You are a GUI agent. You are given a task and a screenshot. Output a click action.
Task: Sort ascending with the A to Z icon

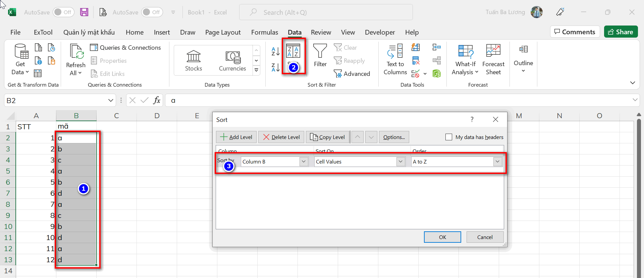coord(275,51)
